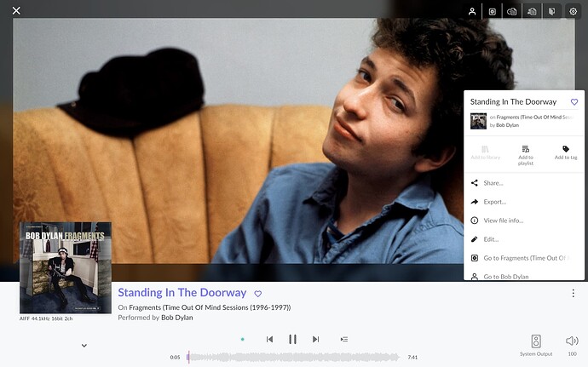Open the artist view icon in top bar
This screenshot has height=367, width=588.
(472, 11)
